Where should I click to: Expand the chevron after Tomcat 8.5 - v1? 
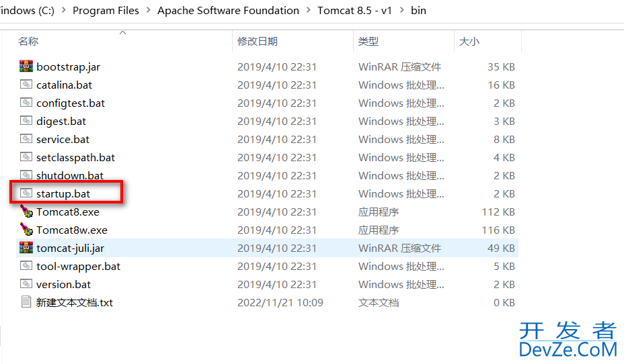(x=402, y=10)
